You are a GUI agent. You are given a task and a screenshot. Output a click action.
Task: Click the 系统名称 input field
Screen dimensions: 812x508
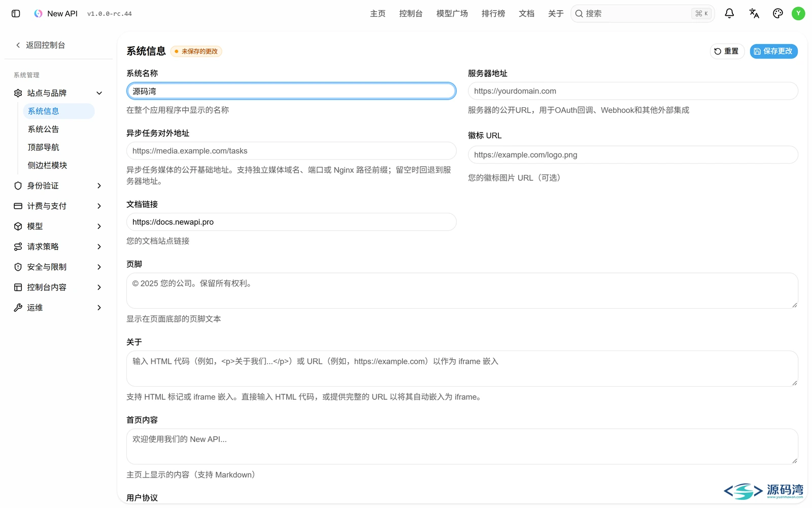point(291,91)
